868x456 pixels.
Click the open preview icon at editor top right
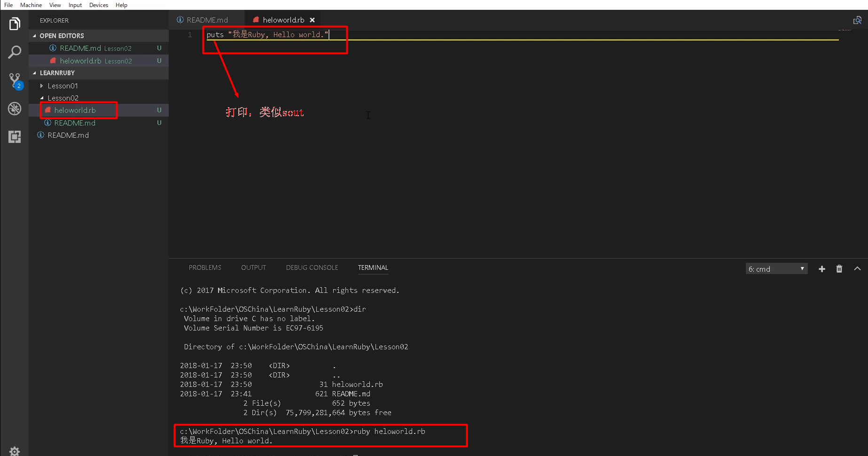(x=857, y=20)
